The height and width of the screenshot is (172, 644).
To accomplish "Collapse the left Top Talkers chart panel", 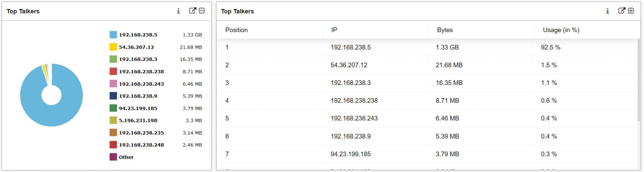I will (202, 11).
